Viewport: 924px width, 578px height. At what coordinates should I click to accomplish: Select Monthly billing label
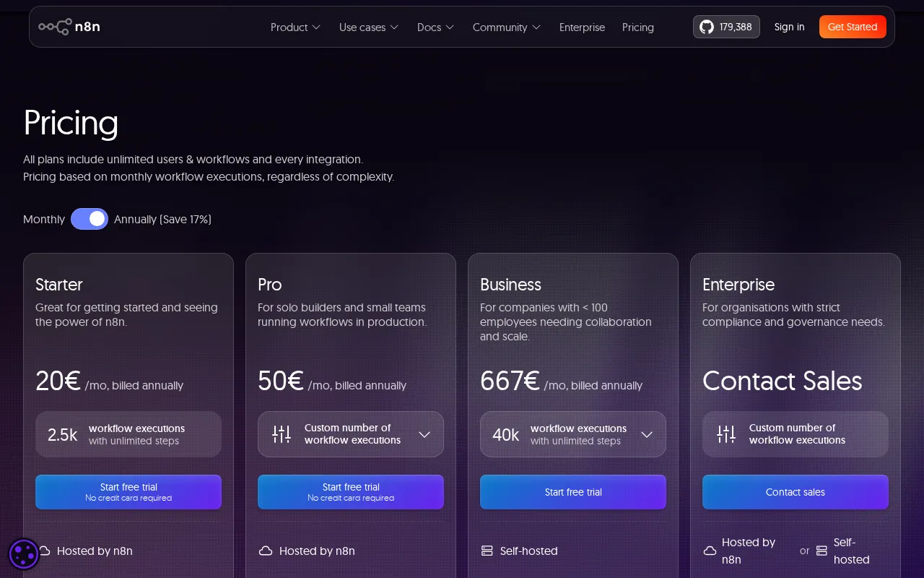[44, 219]
